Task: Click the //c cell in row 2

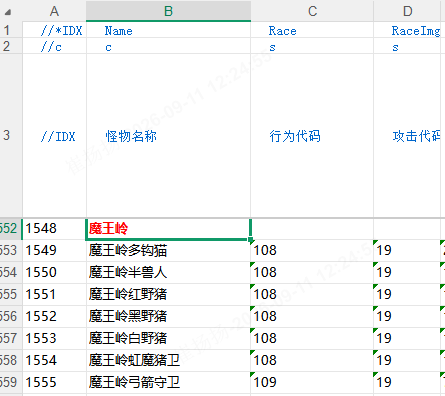Action: [54, 46]
